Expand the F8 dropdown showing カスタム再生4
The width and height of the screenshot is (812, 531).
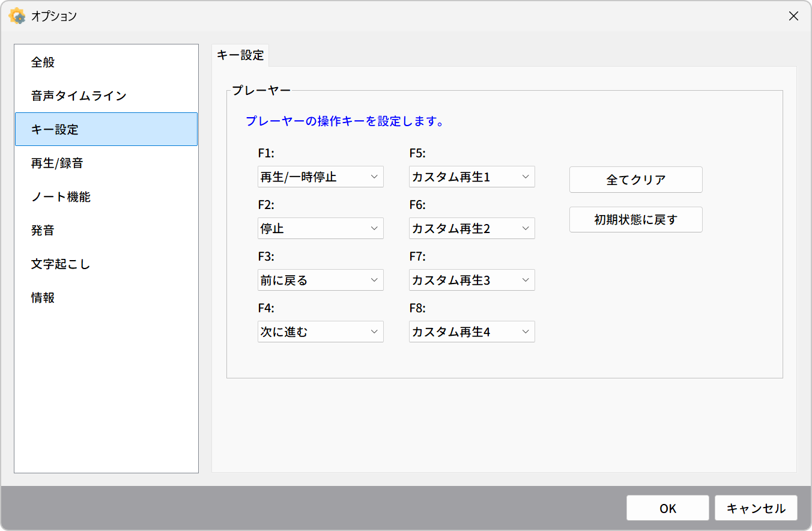tap(472, 332)
